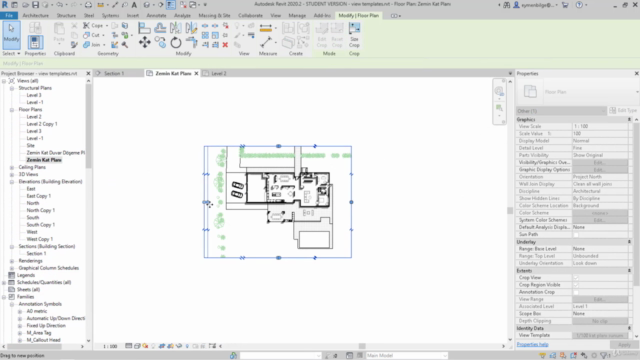Screen dimensions: 640x360
Task: Select Level 2 Copy 1 floor plan
Action: (42, 124)
